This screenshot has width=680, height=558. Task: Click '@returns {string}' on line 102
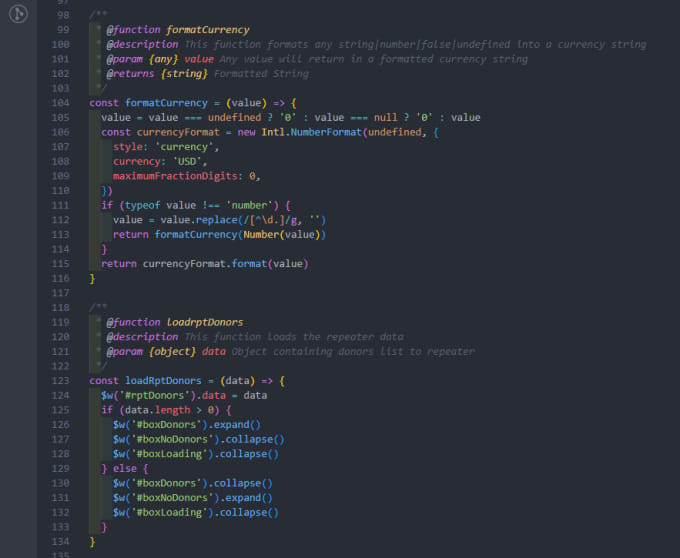tap(157, 74)
